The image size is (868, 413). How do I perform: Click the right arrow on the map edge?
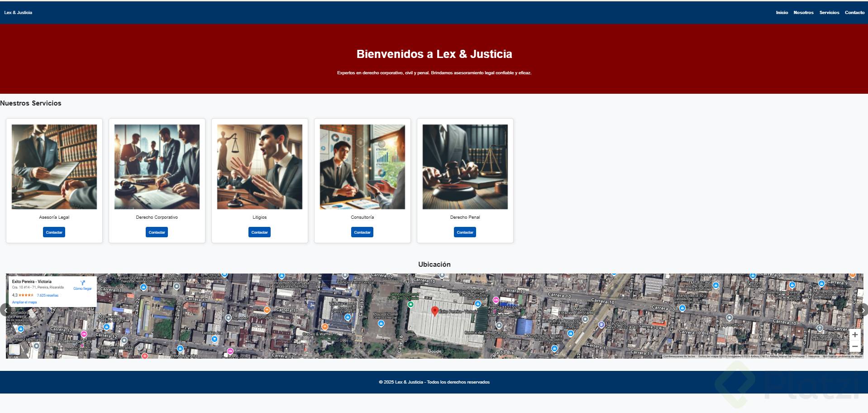click(x=863, y=310)
